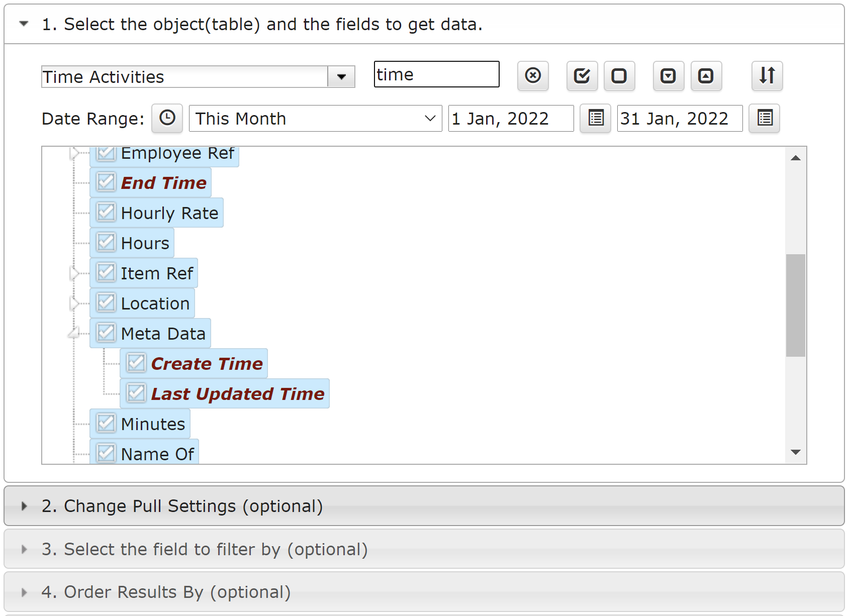Screen dimensions: 849x616
Task: Uncheck all fields icon button
Action: [619, 76]
